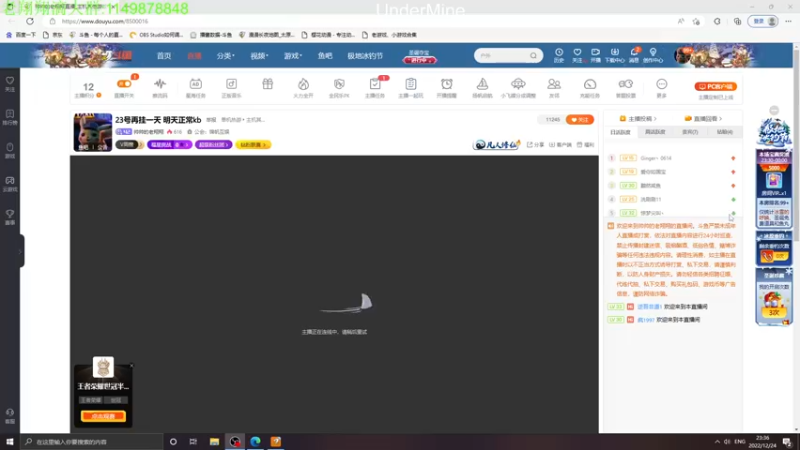Open the PK shield icon
The height and width of the screenshot is (450, 800).
(x=339, y=84)
